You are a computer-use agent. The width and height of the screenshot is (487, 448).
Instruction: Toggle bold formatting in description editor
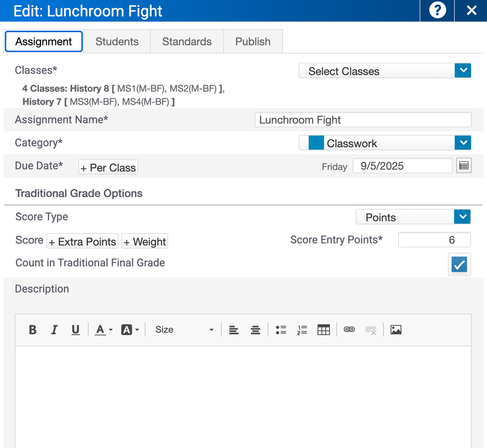click(x=33, y=330)
